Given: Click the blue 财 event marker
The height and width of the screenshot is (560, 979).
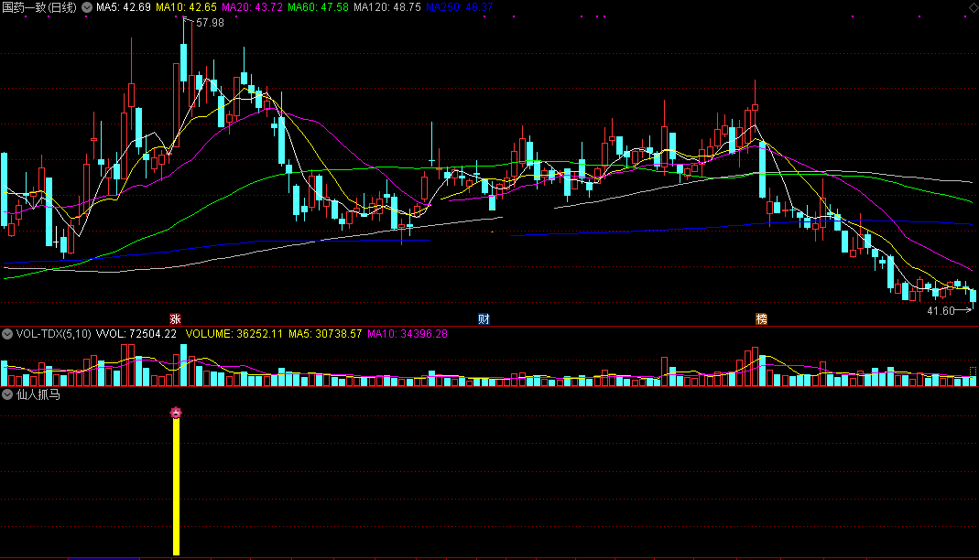Looking at the screenshot, I should coord(484,318).
